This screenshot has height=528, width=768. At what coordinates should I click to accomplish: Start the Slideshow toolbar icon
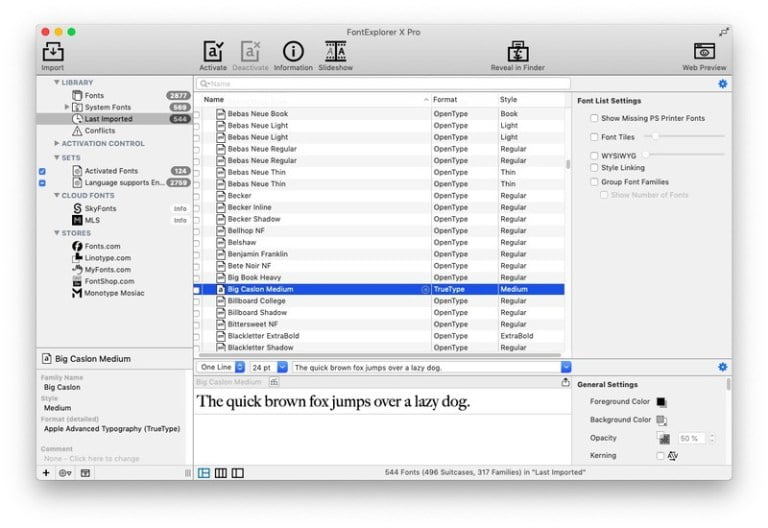tap(336, 51)
